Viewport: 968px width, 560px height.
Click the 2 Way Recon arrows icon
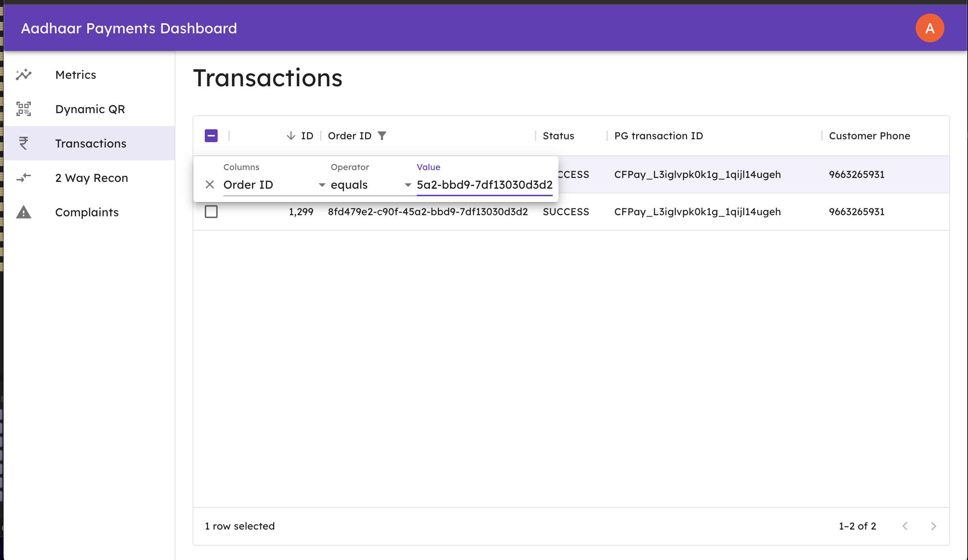click(23, 178)
